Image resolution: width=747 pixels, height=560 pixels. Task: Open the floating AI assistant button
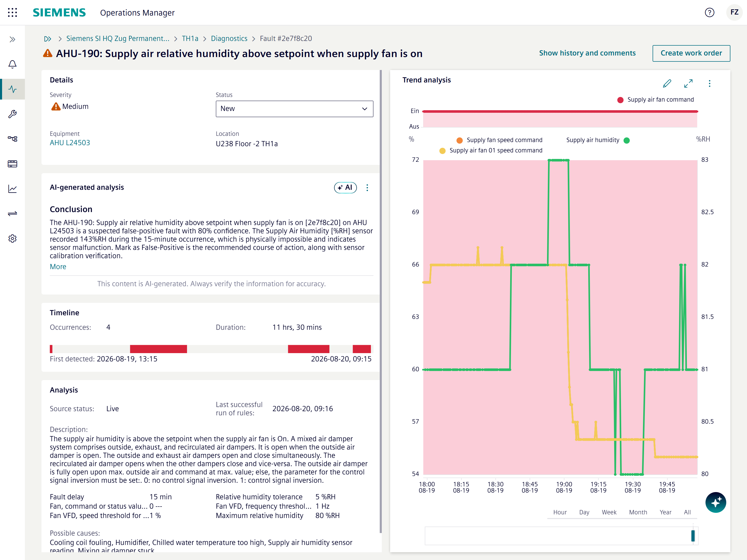[x=716, y=502]
